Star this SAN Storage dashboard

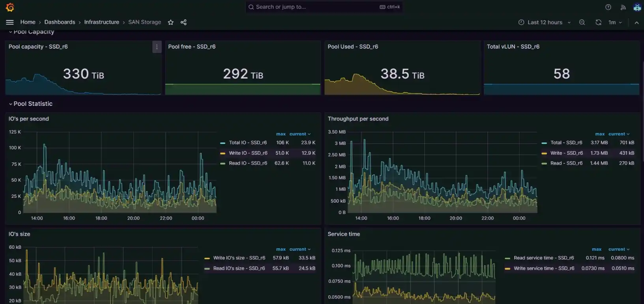tap(170, 22)
